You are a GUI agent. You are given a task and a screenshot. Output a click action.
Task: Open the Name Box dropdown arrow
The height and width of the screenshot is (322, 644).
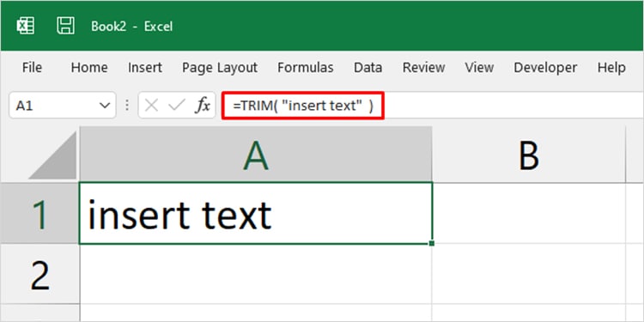coord(105,106)
